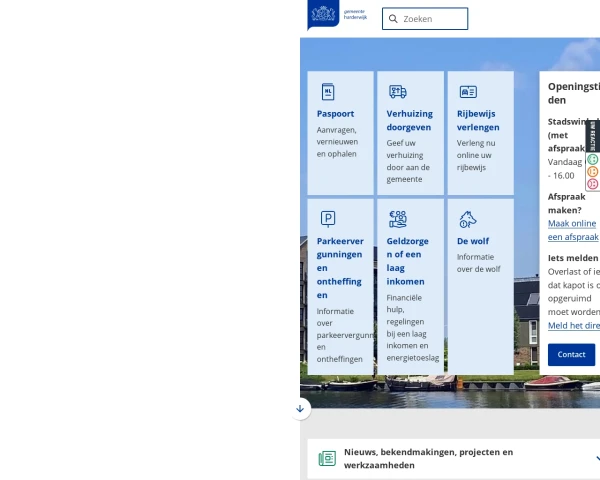Open the Rijbewijs verlengen tile
600x480 pixels.
tap(481, 133)
